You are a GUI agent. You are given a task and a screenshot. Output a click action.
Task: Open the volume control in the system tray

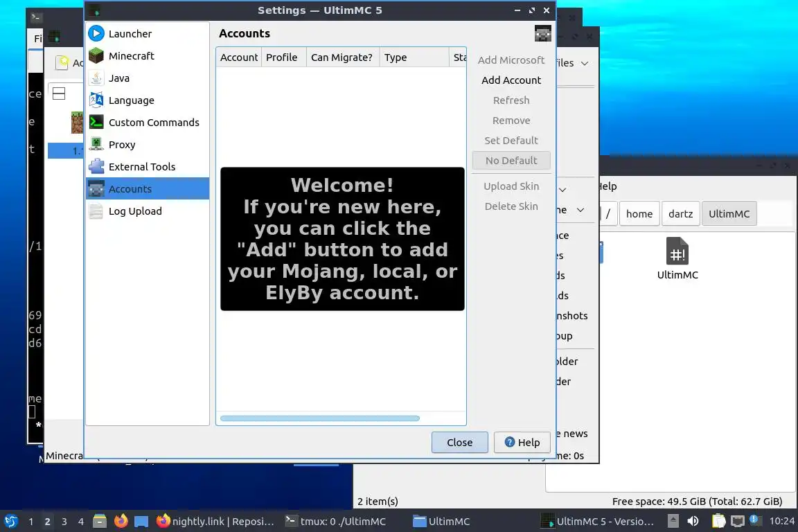pos(693,522)
